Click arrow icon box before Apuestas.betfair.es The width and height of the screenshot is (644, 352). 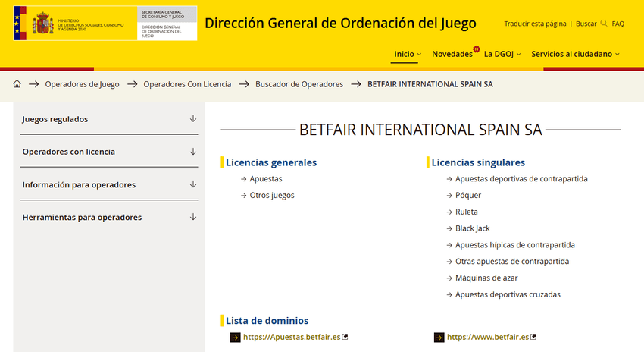(x=236, y=338)
